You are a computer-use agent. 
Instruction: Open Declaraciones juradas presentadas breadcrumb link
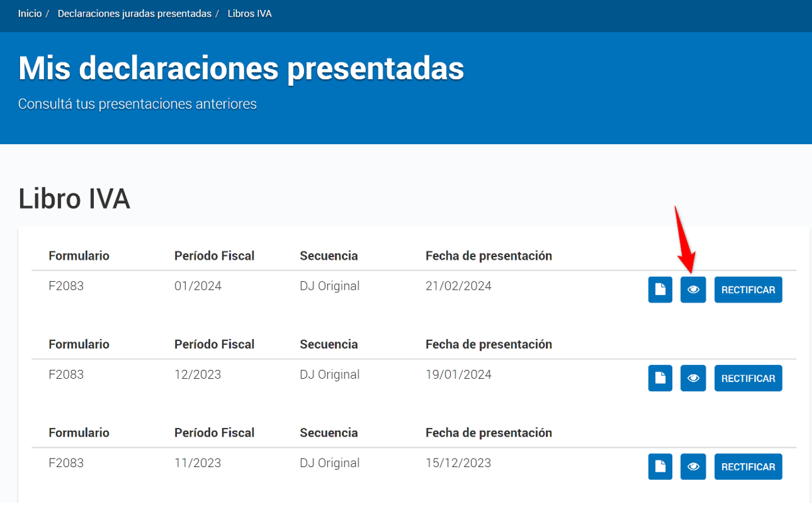[134, 13]
